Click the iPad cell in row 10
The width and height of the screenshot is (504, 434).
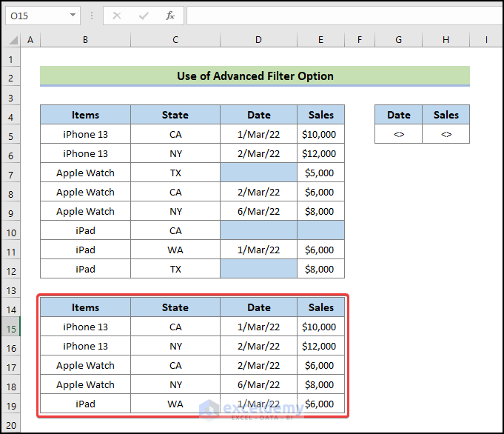pos(86,230)
